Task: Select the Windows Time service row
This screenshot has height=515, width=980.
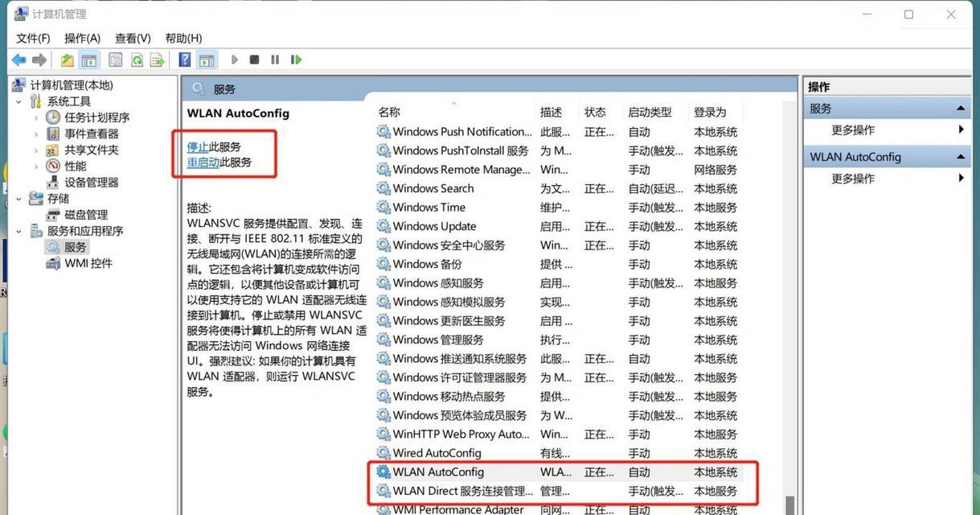Action: 557,208
